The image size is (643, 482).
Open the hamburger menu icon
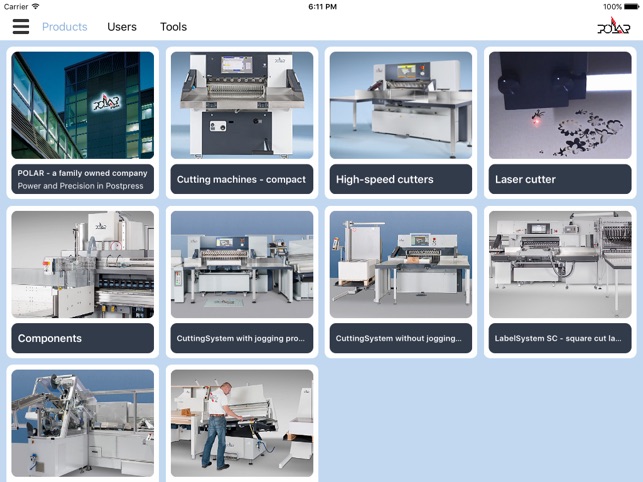click(x=21, y=27)
